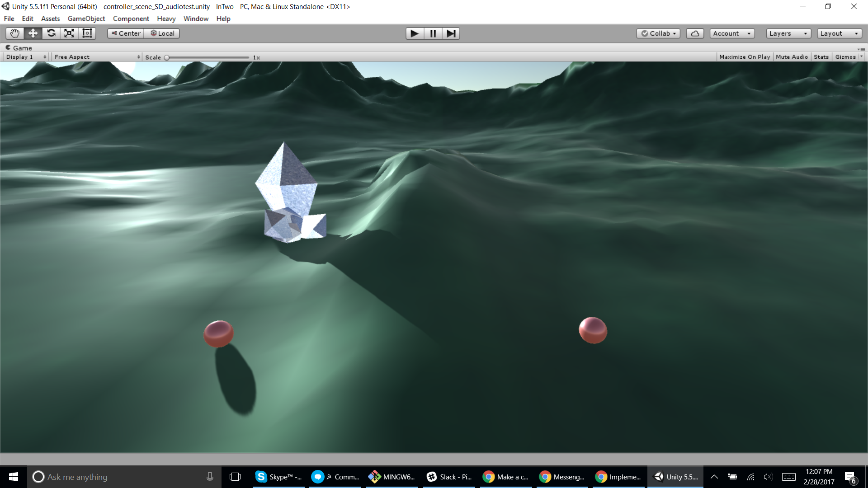The image size is (868, 488).
Task: Open the File menu
Action: 9,19
